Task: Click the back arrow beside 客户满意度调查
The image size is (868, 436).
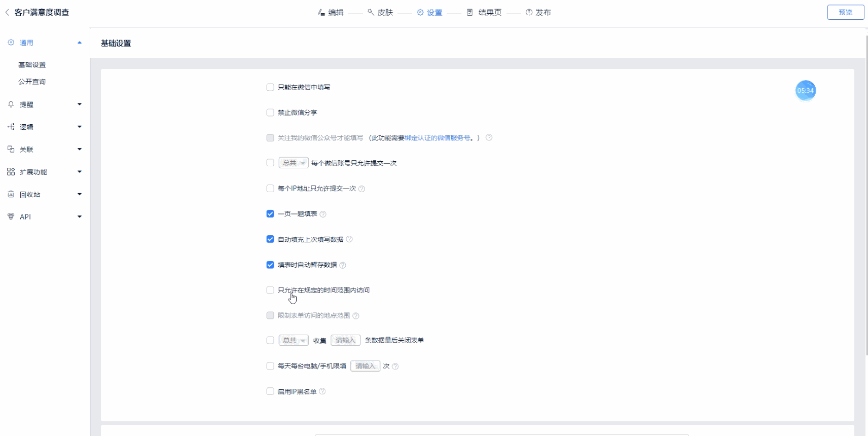Action: click(x=7, y=12)
